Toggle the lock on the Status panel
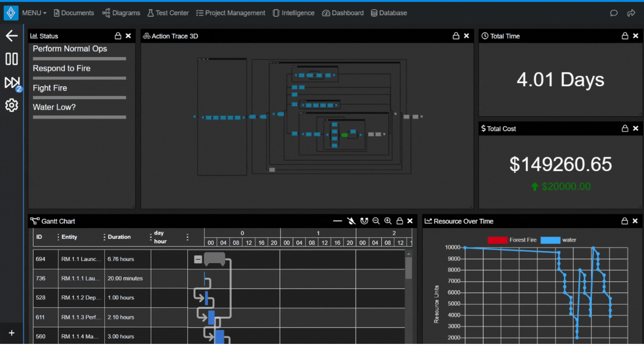The height and width of the screenshot is (362, 644). (118, 36)
